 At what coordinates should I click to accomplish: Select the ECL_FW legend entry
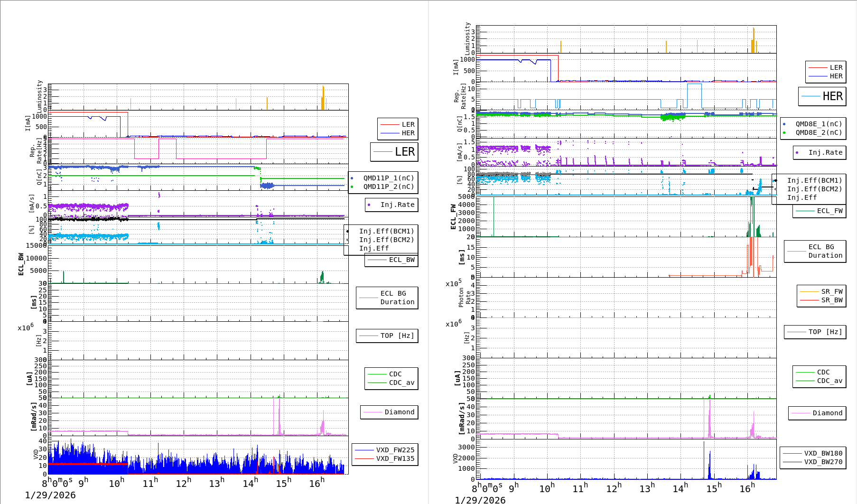pyautogui.click(x=829, y=211)
